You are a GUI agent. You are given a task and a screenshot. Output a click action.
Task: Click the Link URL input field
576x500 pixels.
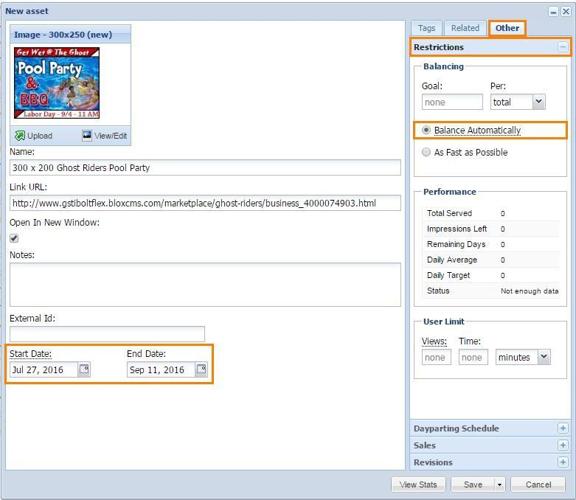(205, 203)
